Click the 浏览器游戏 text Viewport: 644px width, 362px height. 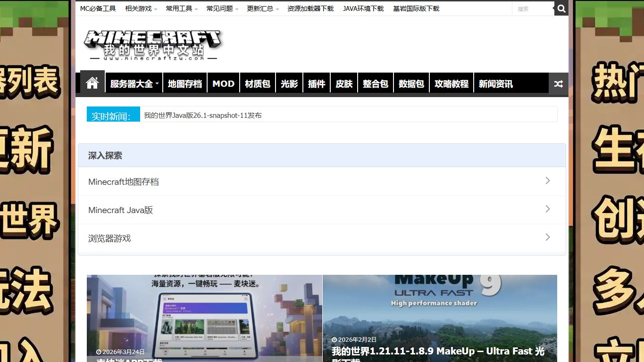tap(109, 238)
